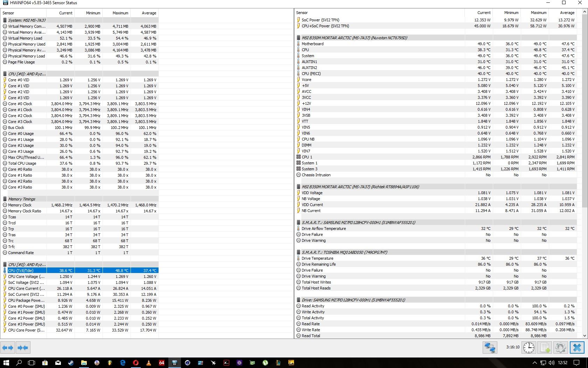This screenshot has width=588, height=368.
Task: Select the Drive Airflow Temperature row
Action: click(x=436, y=228)
